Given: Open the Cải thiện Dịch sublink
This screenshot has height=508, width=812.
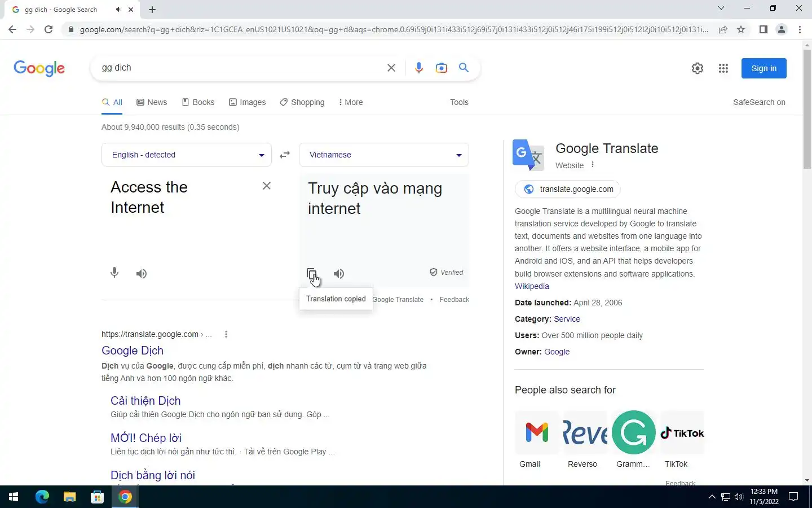Looking at the screenshot, I should [145, 401].
